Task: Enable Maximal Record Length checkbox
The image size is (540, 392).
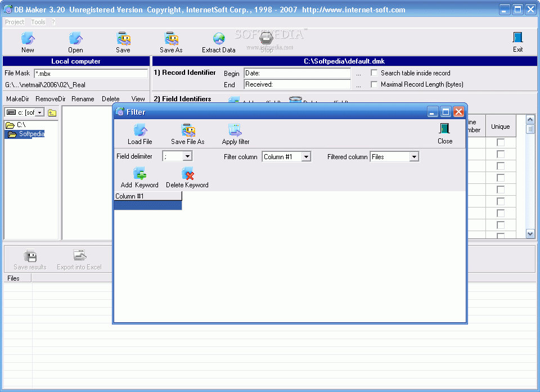Action: [x=374, y=84]
